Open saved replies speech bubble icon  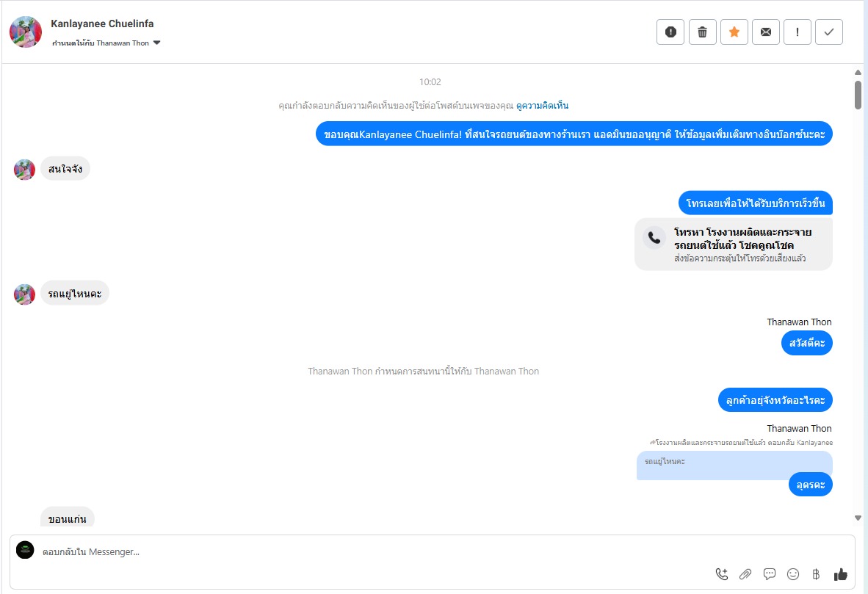770,574
